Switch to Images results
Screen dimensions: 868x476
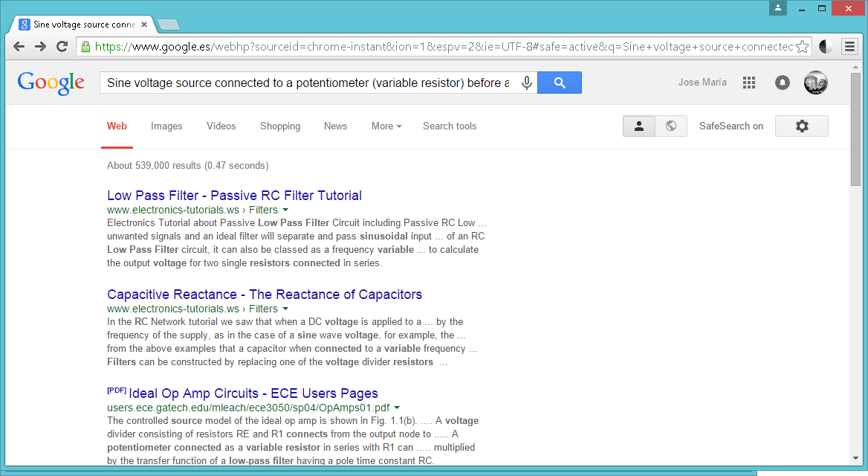166,126
